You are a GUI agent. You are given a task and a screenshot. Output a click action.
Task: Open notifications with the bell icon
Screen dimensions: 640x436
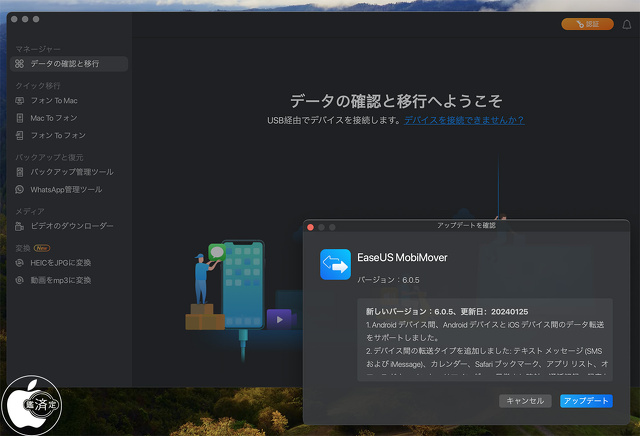coord(627,24)
